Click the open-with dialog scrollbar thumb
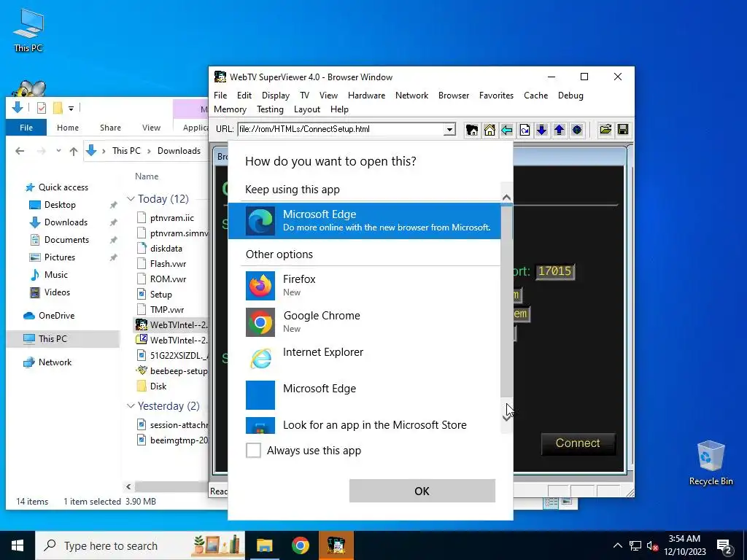 (x=506, y=301)
